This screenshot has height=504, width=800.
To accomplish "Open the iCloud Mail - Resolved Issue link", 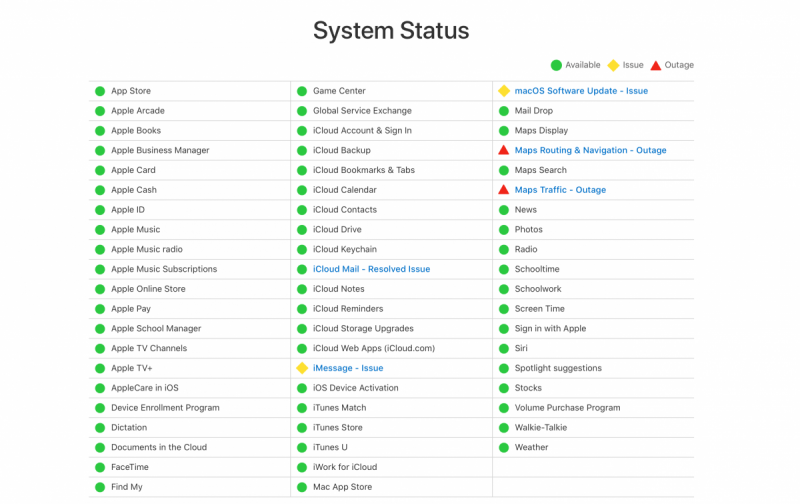I will 371,269.
